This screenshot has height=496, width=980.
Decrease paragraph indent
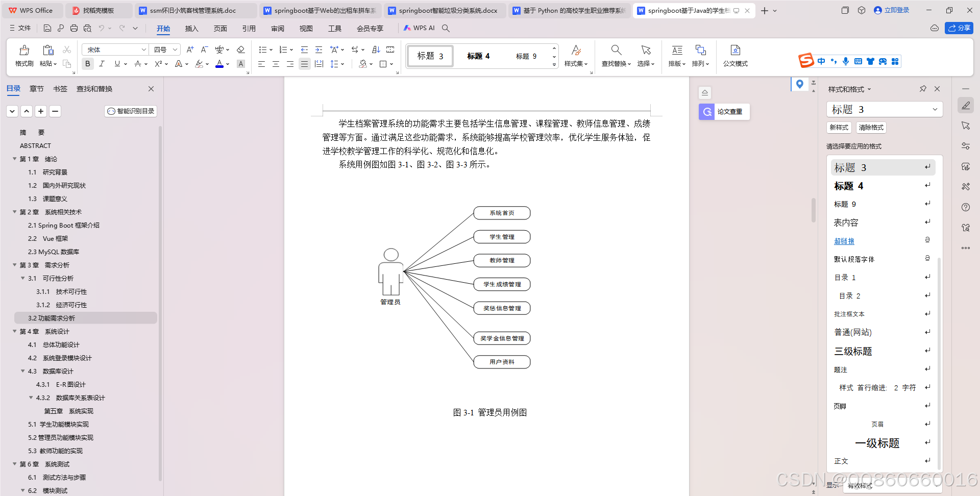pyautogui.click(x=304, y=49)
